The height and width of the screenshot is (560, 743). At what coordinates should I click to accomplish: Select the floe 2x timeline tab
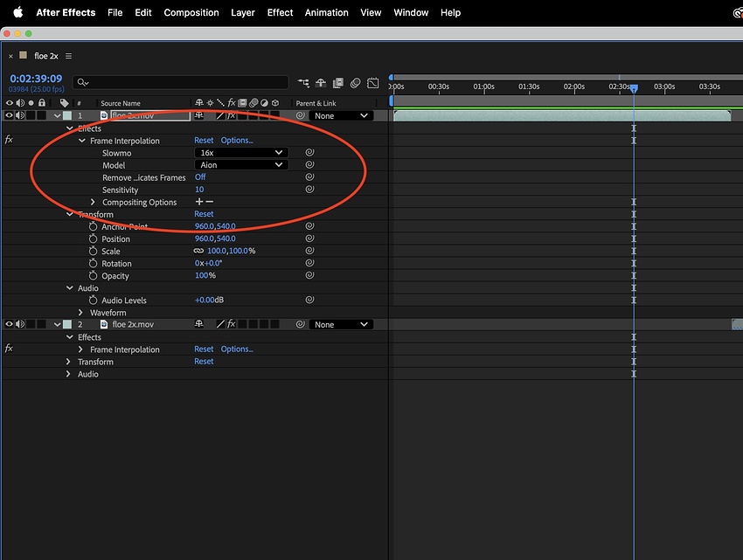pos(46,56)
